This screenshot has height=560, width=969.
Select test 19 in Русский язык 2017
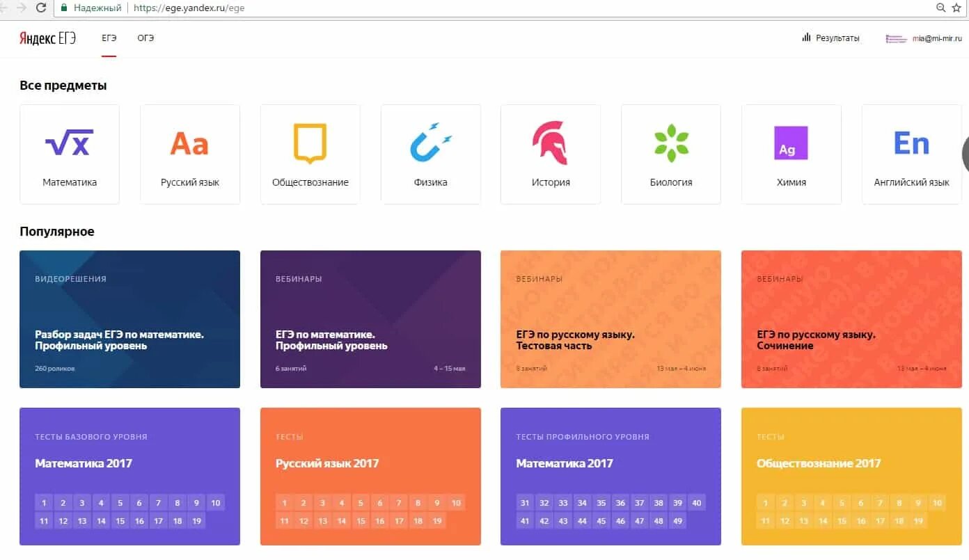pos(437,520)
